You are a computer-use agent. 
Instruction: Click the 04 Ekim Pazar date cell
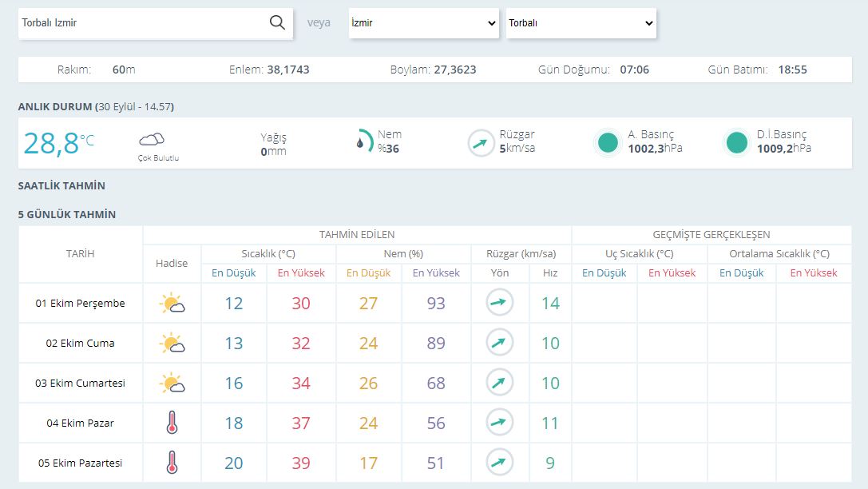(81, 423)
